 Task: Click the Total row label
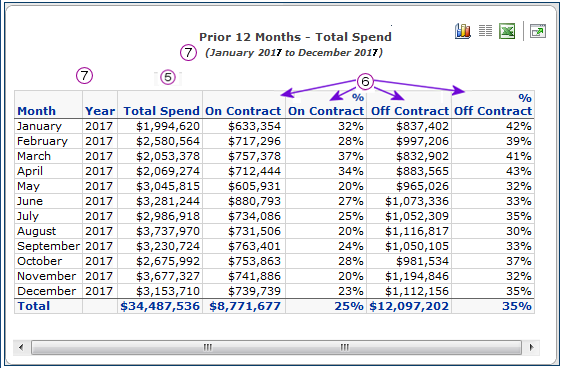34,306
